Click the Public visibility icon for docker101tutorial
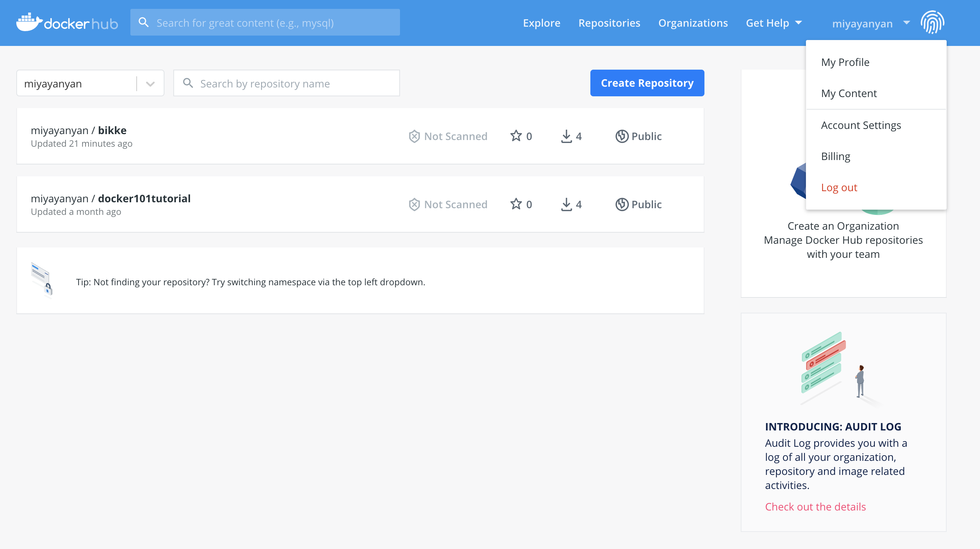980x549 pixels. click(621, 204)
